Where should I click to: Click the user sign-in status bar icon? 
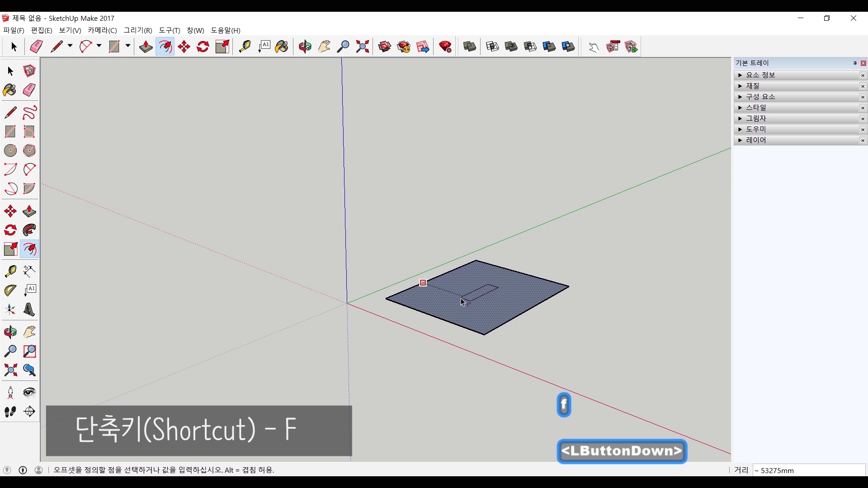pos(39,470)
